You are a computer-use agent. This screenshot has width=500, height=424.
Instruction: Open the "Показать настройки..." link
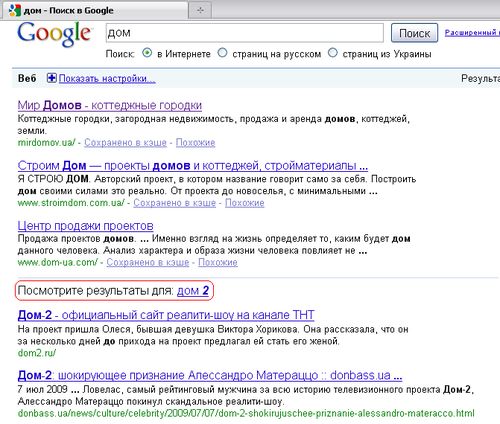coord(107,78)
